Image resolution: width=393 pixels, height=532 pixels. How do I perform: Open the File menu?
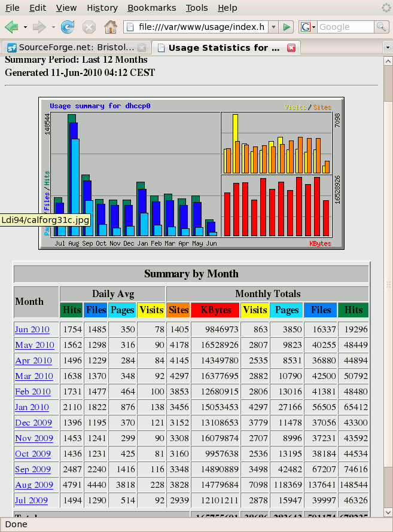coord(13,8)
